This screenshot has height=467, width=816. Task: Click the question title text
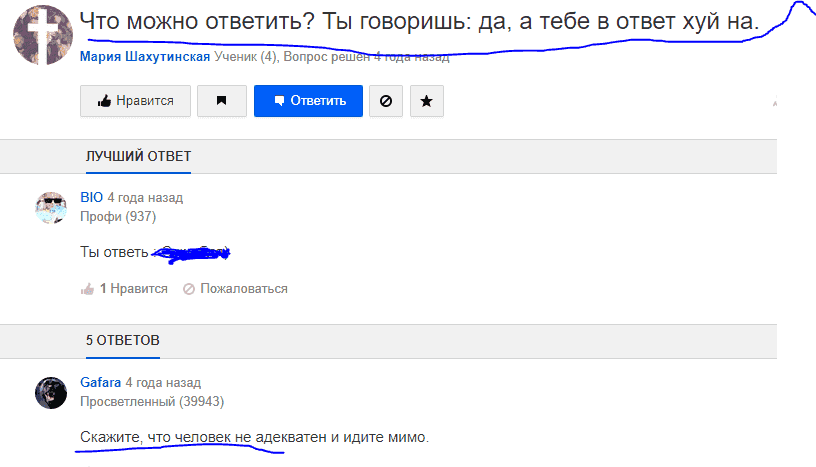[x=419, y=21]
